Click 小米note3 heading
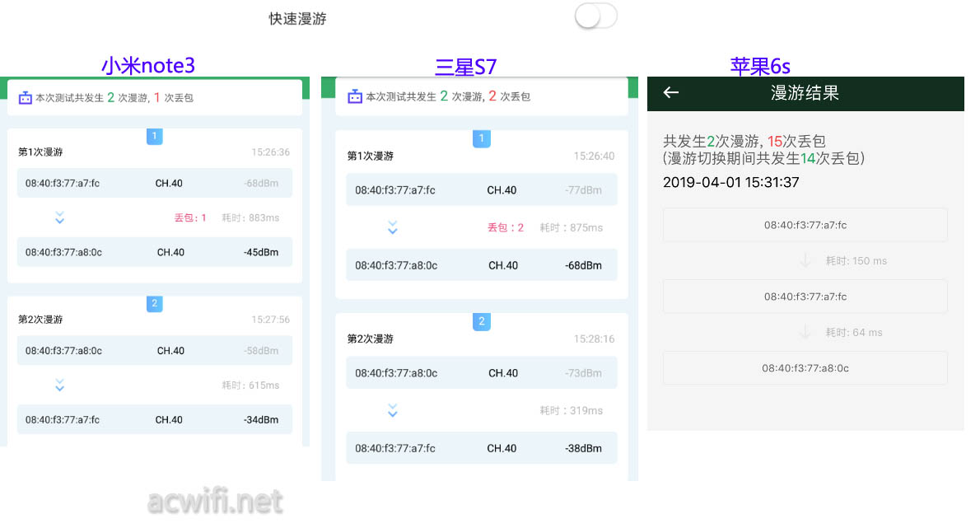Screen dimensions: 980x528 (148, 65)
